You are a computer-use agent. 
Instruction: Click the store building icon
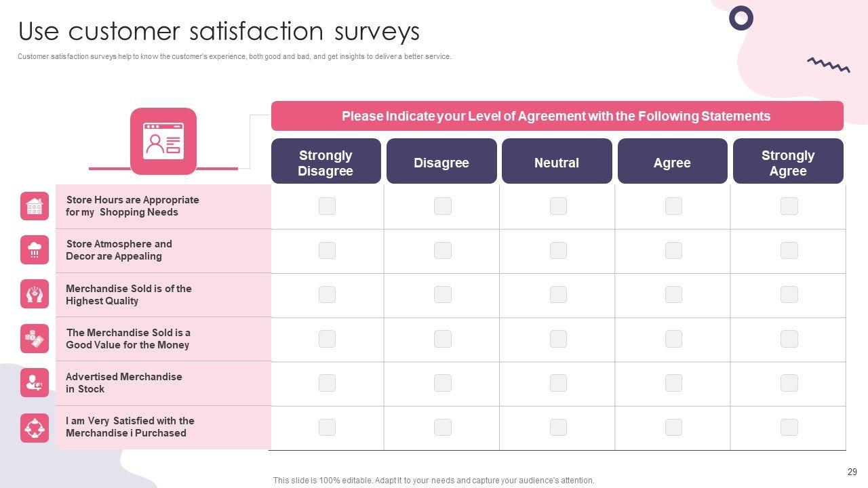coord(35,206)
